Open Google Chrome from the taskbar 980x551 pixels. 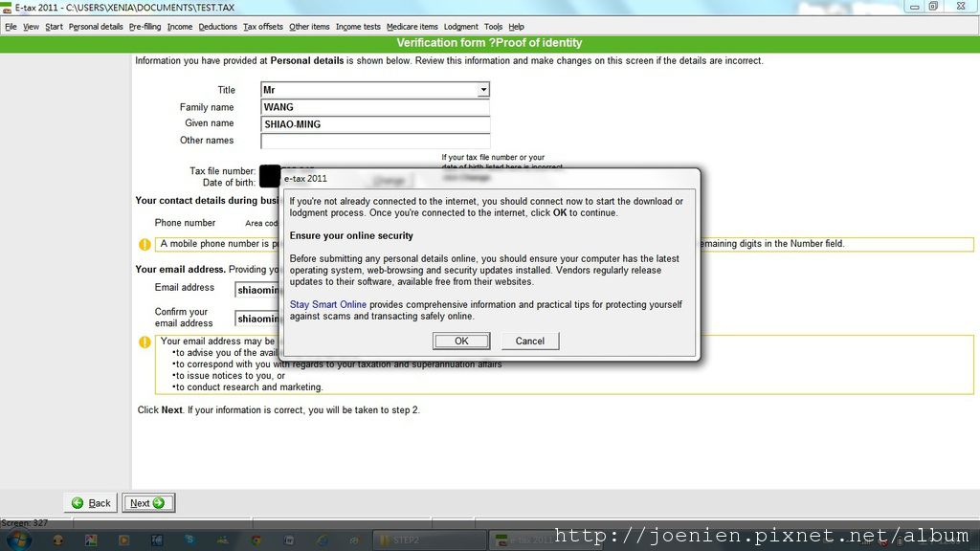[x=256, y=540]
